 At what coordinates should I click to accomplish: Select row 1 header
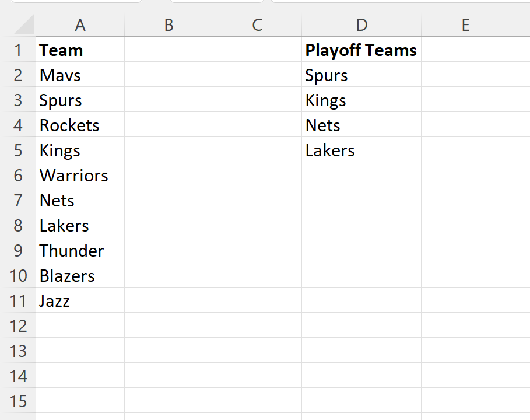coord(18,50)
